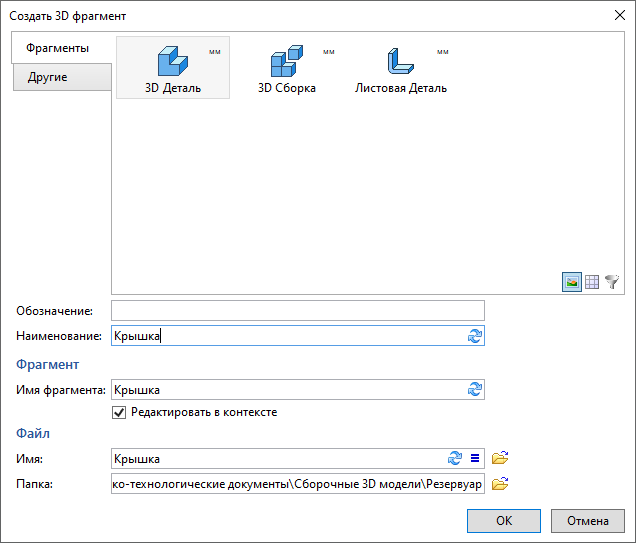
Task: Click the filter funnel icon
Action: click(x=611, y=283)
